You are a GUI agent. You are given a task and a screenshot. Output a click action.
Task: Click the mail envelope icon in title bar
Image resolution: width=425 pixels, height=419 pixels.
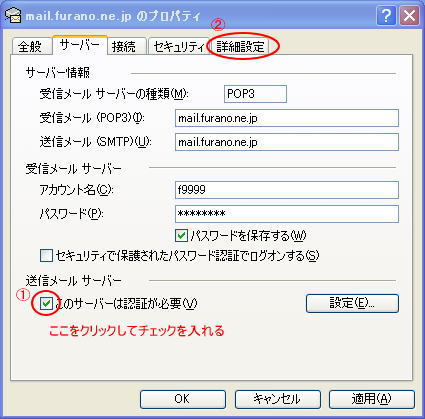pyautogui.click(x=13, y=15)
